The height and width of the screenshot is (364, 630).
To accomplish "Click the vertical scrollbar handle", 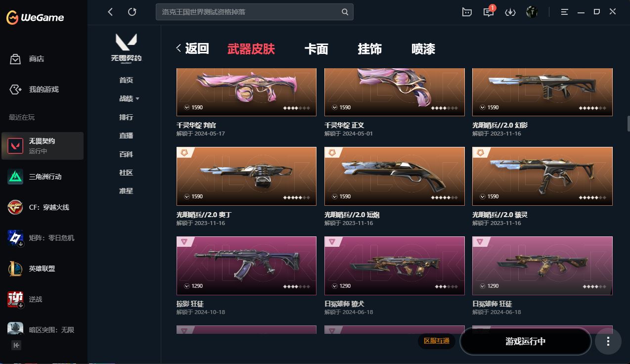I will 628,123.
